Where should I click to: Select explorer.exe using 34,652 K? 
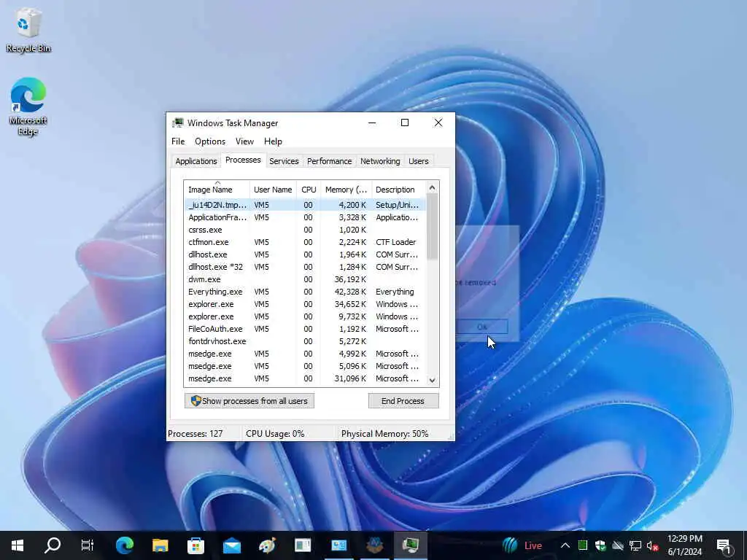(305, 304)
